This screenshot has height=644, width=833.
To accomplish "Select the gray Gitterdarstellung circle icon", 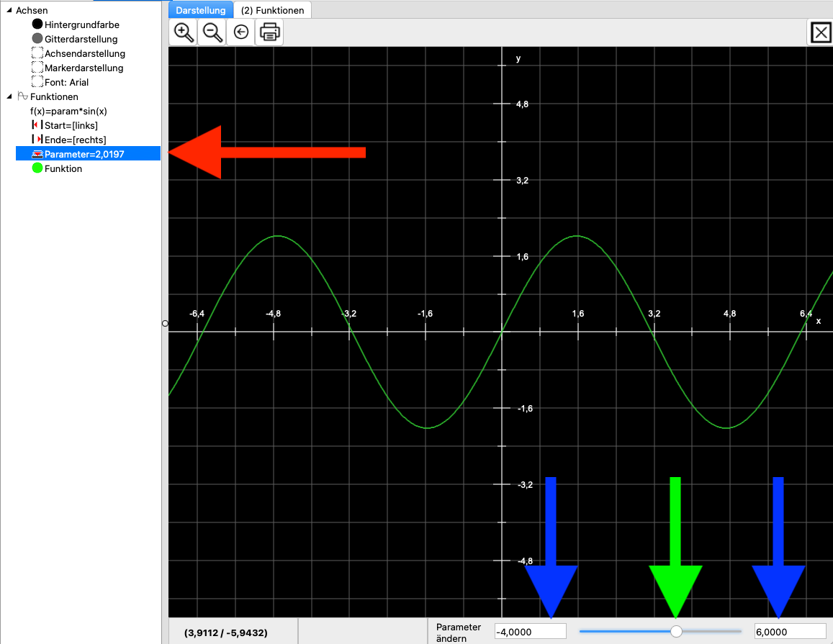I will [x=37, y=39].
